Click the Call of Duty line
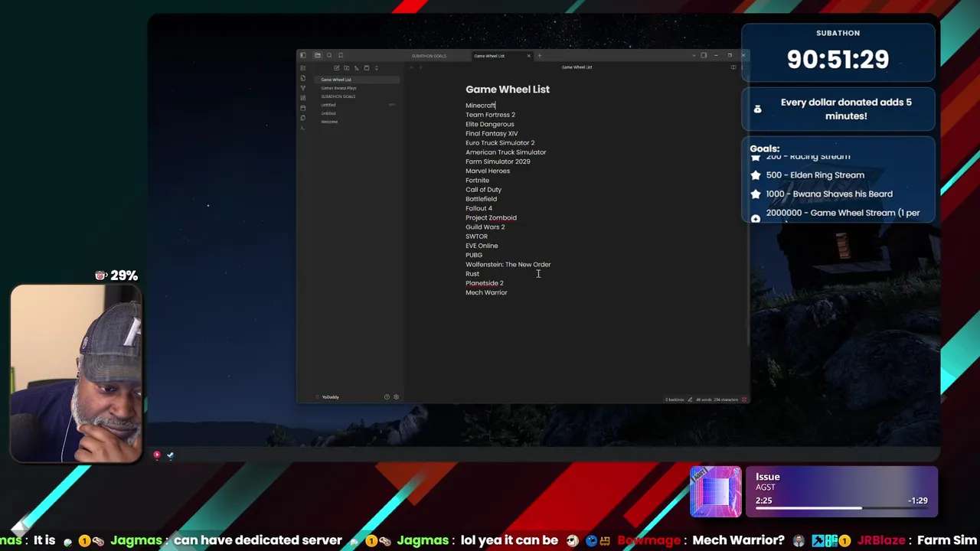Screen dimensions: 980x551 point(483,190)
